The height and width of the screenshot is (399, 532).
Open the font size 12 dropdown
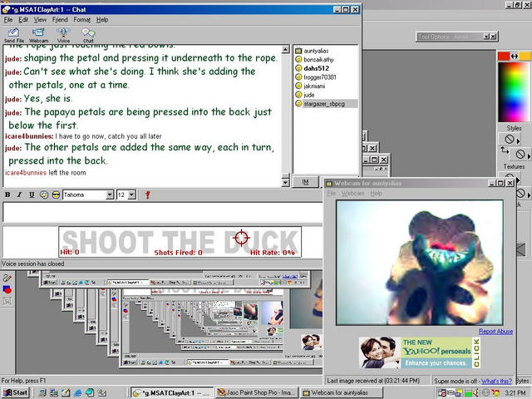tap(132, 195)
